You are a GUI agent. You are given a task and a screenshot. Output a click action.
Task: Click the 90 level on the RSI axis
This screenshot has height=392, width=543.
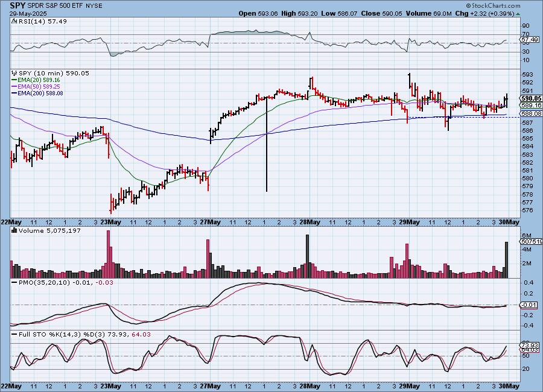526,25
